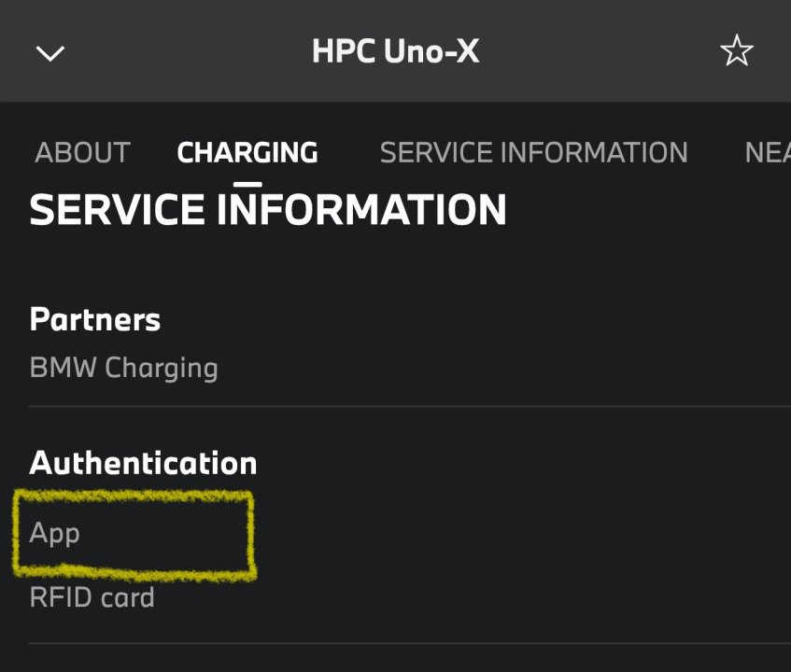Collapse the panel with the down chevron
The image size is (791, 672).
[x=49, y=52]
